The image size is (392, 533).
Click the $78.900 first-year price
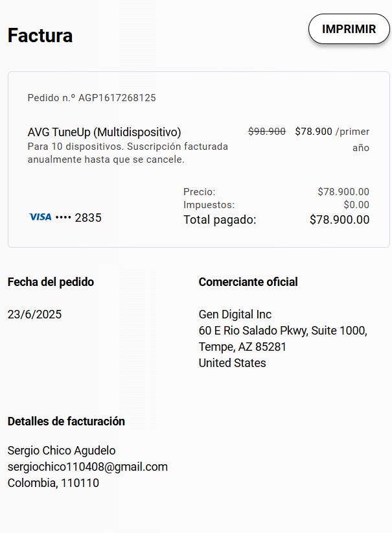[314, 132]
